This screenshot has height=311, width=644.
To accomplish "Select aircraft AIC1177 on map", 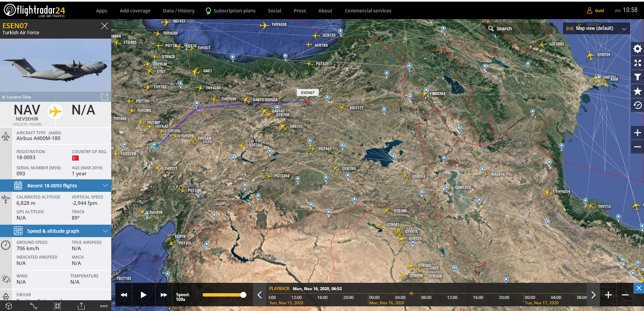I will 343,107.
